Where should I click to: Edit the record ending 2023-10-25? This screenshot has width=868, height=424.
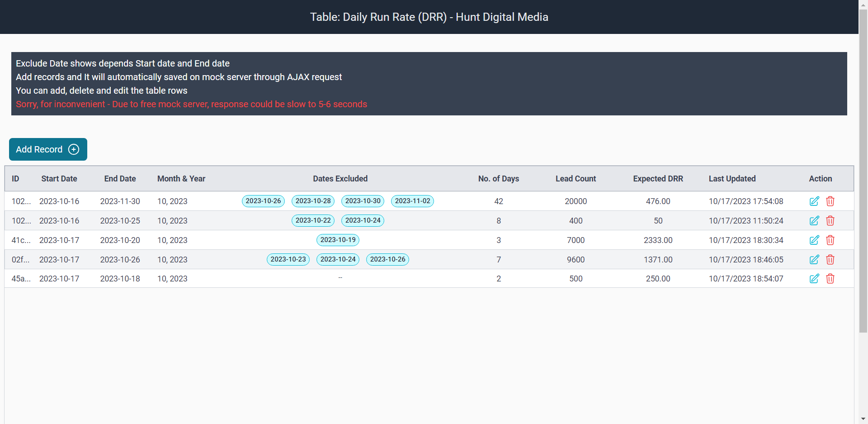click(815, 221)
